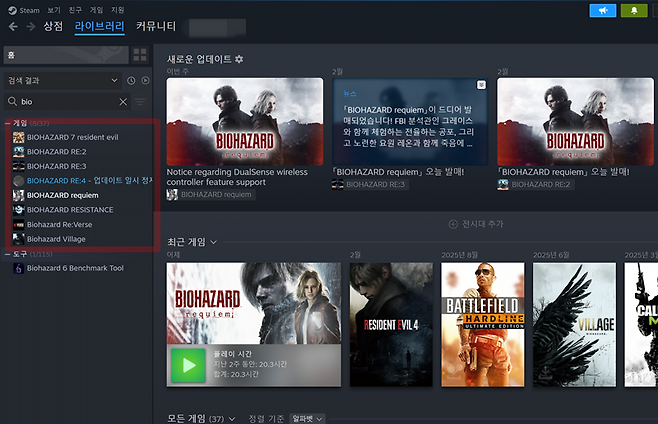
Task: Select BIOHAZARD RE:2 in the list
Action: tap(57, 152)
